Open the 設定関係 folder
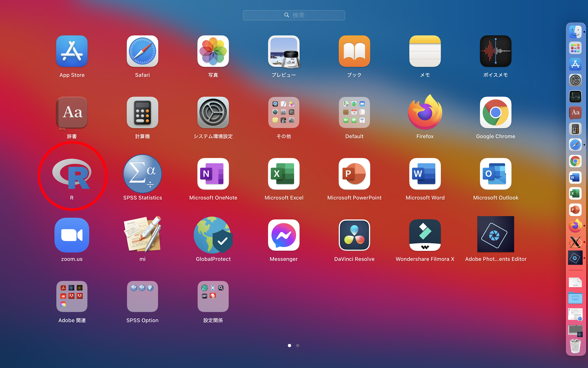The height and width of the screenshot is (368, 588). pos(213,296)
